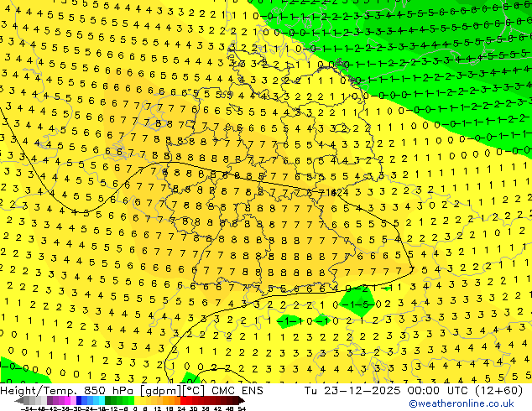
Task: Pick the bright yellow color scale swatch
Action: coord(137,401)
